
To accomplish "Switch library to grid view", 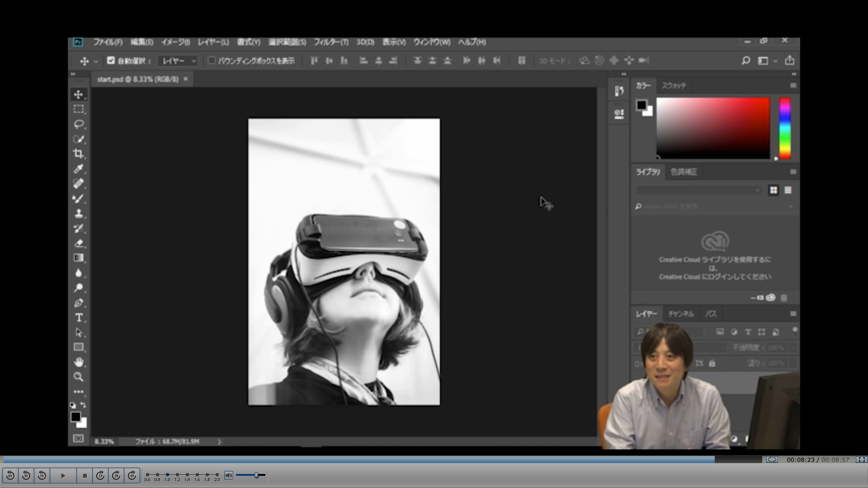I will pos(774,190).
